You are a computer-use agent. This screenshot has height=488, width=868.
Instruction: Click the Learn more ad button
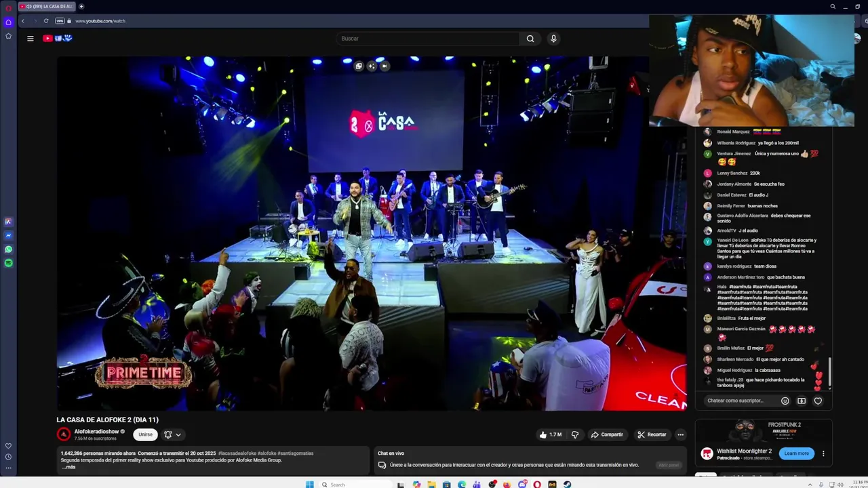click(x=796, y=453)
